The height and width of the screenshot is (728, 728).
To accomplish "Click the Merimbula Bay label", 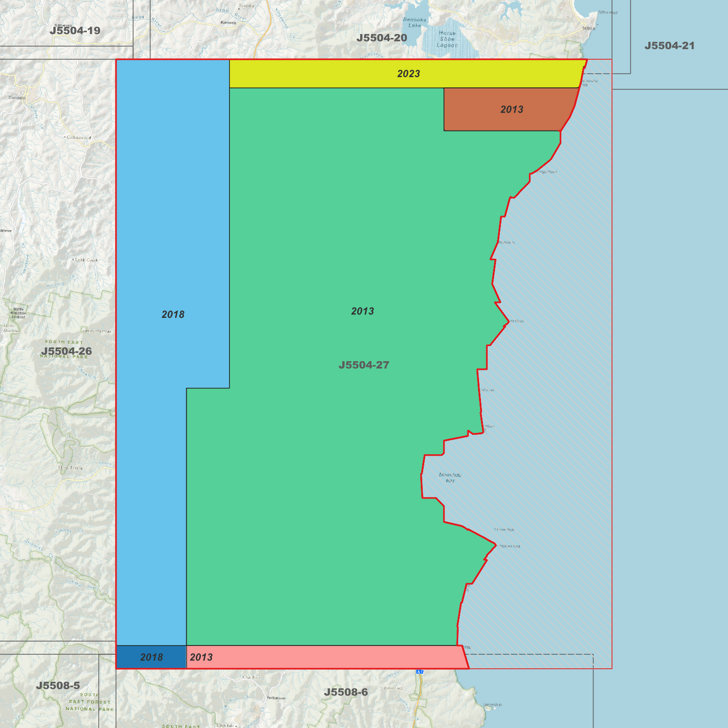I will [450, 478].
